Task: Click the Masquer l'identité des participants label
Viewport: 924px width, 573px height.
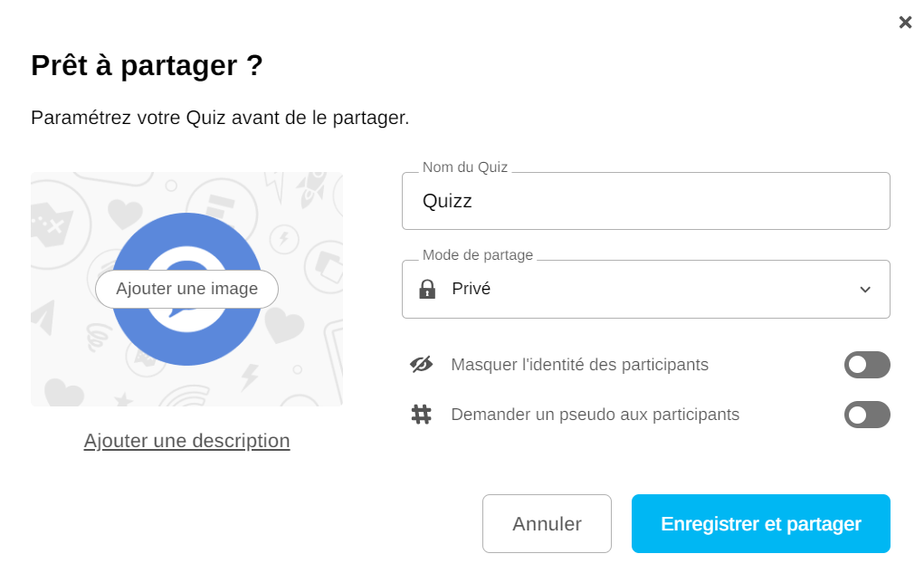Action: pos(579,365)
